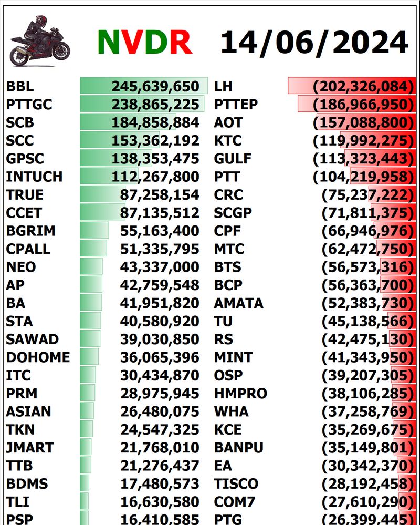Click the GULF stock label

pos(233,159)
